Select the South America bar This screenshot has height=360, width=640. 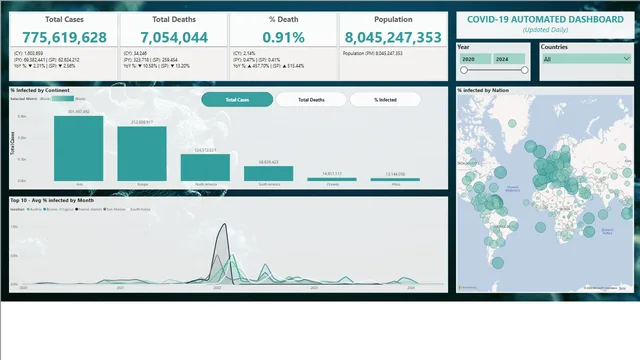click(x=269, y=173)
